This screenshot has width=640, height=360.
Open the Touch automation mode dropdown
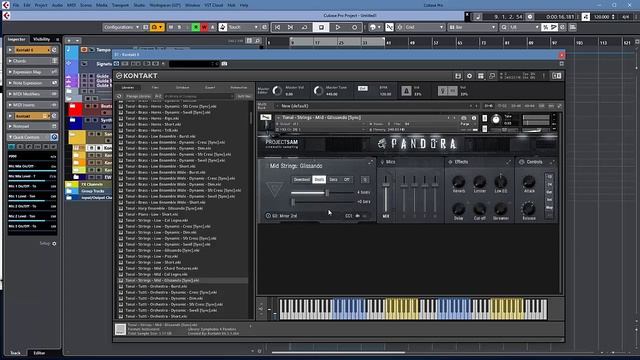(243, 27)
